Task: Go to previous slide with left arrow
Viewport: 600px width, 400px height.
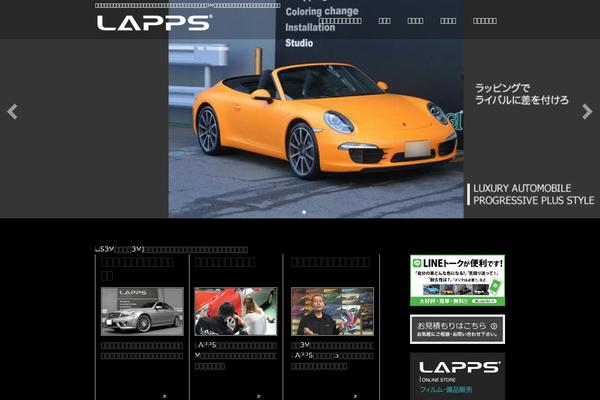Action: click(x=12, y=112)
